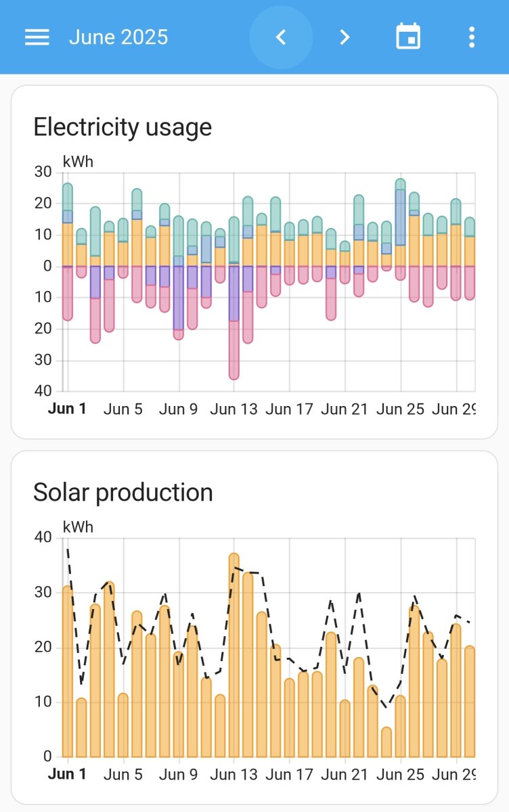Select the tallest solar bar on Jun 13
The image size is (509, 812).
pos(234,656)
